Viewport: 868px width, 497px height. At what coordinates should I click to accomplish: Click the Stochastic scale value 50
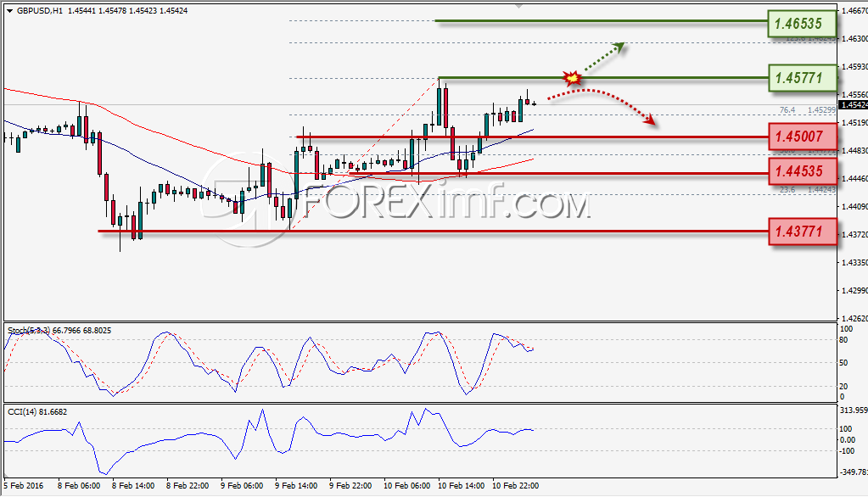pos(843,363)
